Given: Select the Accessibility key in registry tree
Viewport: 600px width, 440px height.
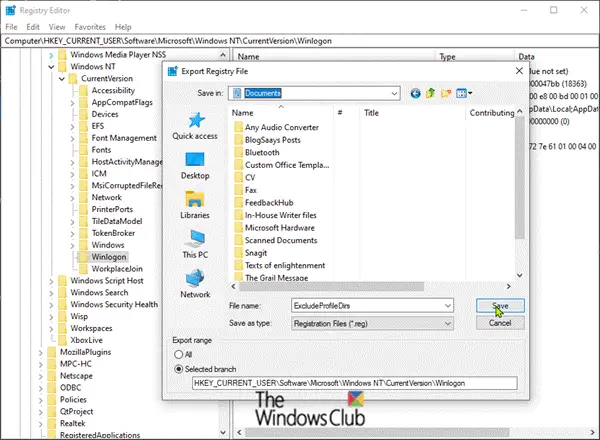Looking at the screenshot, I should (113, 90).
